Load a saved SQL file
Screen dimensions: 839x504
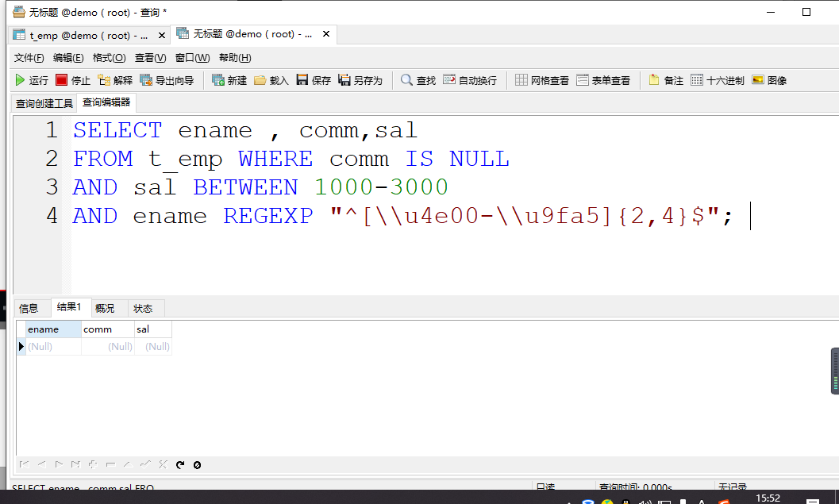coord(269,79)
